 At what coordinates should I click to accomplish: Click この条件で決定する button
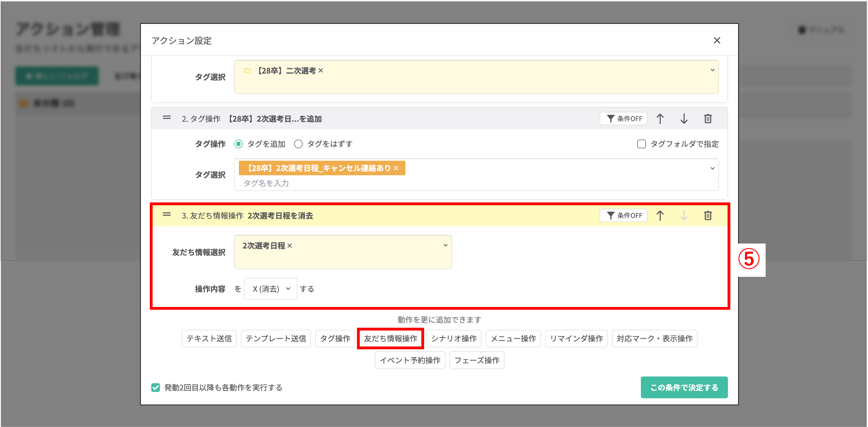684,387
